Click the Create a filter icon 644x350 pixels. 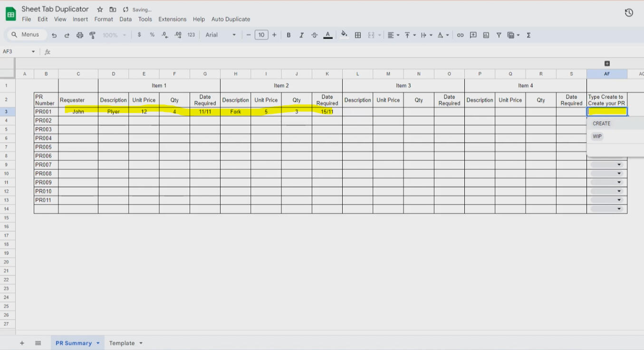(x=499, y=35)
